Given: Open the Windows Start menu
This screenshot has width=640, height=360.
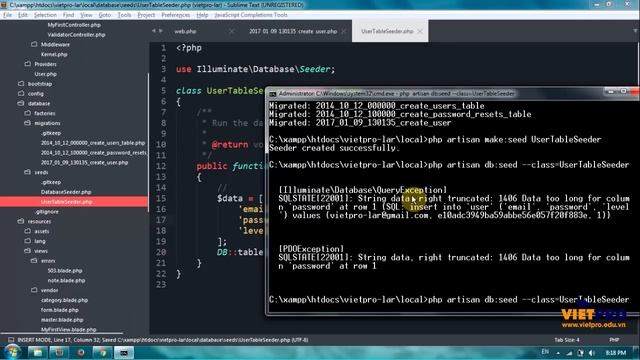Looking at the screenshot, I should coord(12,352).
